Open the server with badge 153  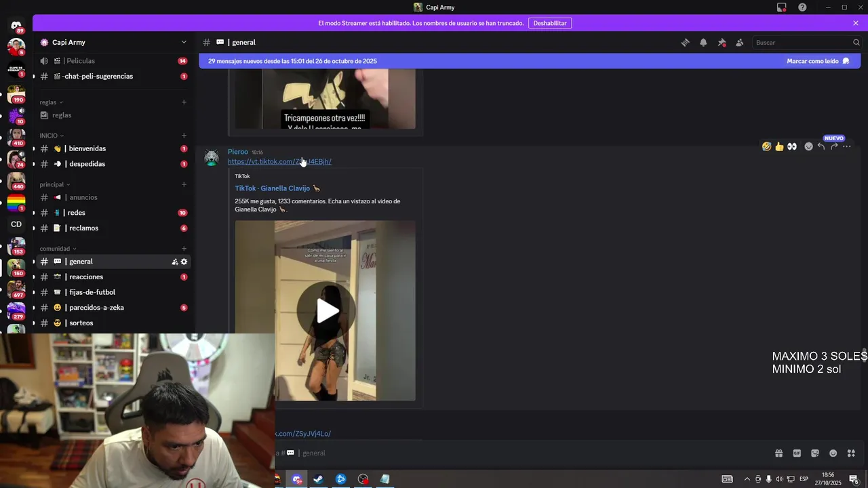[16, 246]
